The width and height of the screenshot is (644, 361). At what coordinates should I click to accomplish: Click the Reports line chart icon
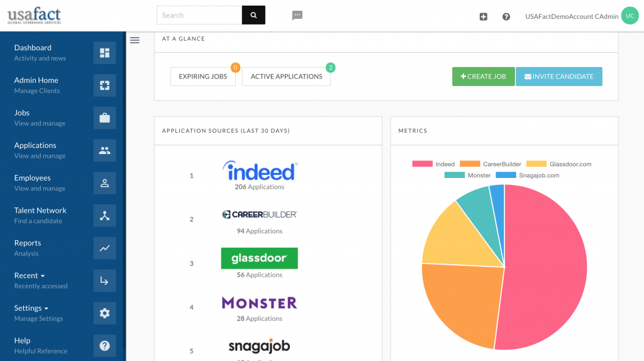105,248
